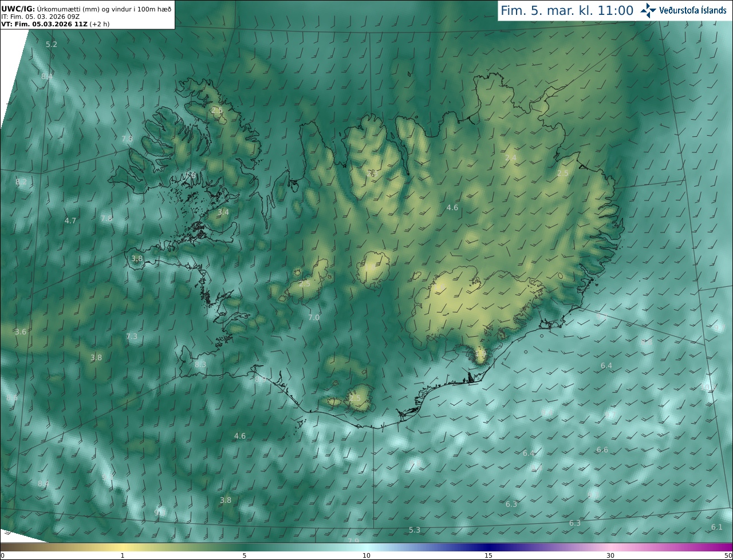
Task: Click the 6.1 value on the map
Action: coord(716,527)
